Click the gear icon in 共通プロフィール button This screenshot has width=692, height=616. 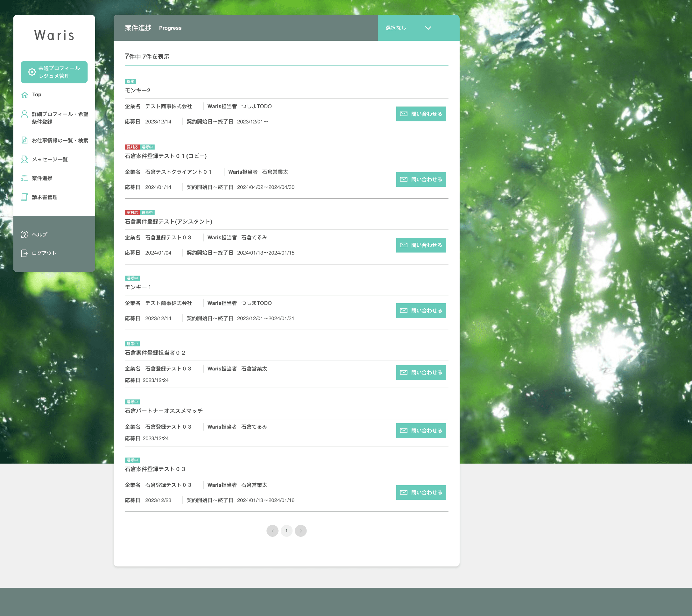[x=32, y=72]
